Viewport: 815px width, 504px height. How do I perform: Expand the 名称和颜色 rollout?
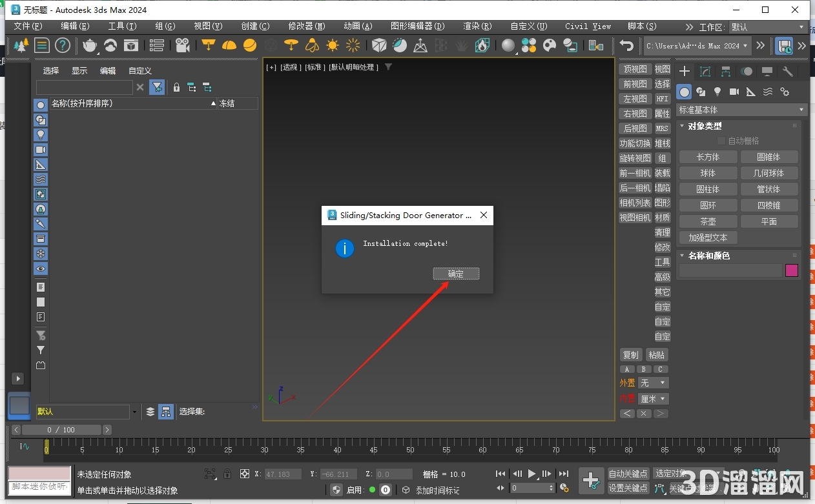click(709, 256)
